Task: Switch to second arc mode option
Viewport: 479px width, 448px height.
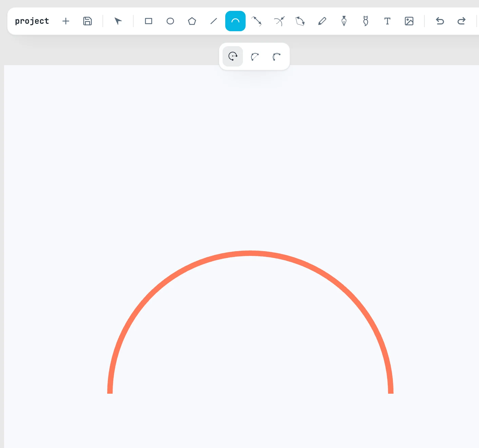Action: tap(254, 56)
